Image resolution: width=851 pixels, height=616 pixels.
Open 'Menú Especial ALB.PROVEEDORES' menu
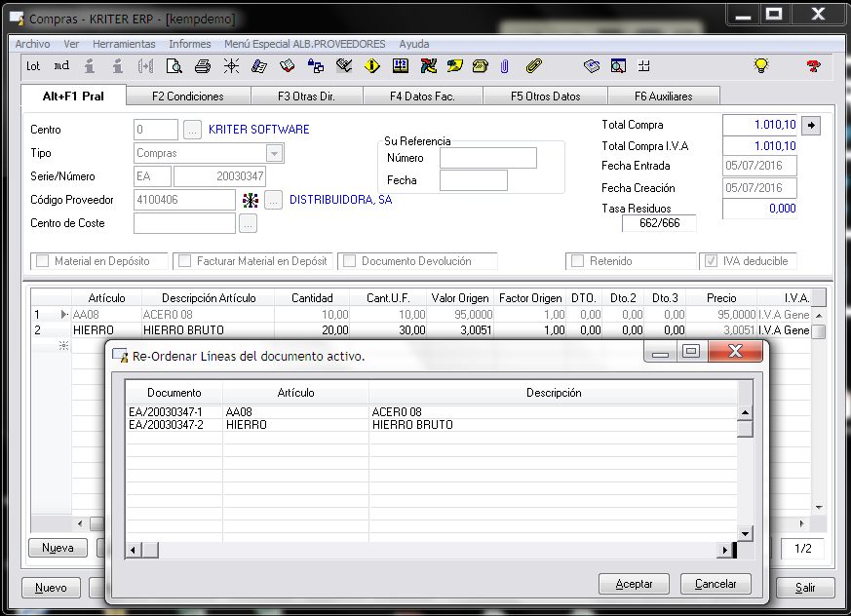point(305,44)
